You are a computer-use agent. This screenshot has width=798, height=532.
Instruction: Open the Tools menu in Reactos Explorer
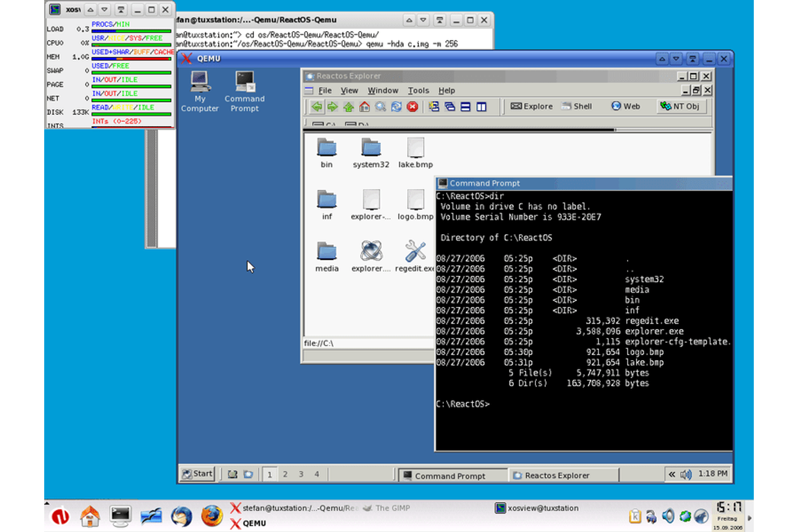tap(418, 90)
